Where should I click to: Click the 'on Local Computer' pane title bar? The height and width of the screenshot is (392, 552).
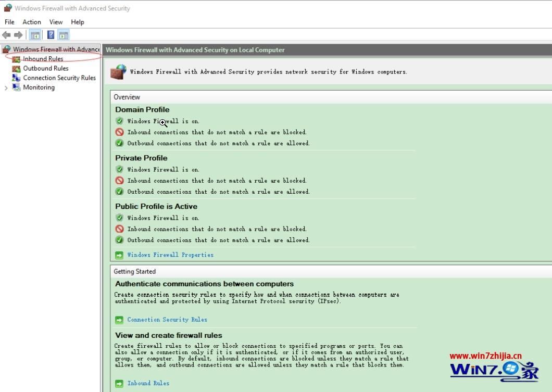click(x=328, y=50)
